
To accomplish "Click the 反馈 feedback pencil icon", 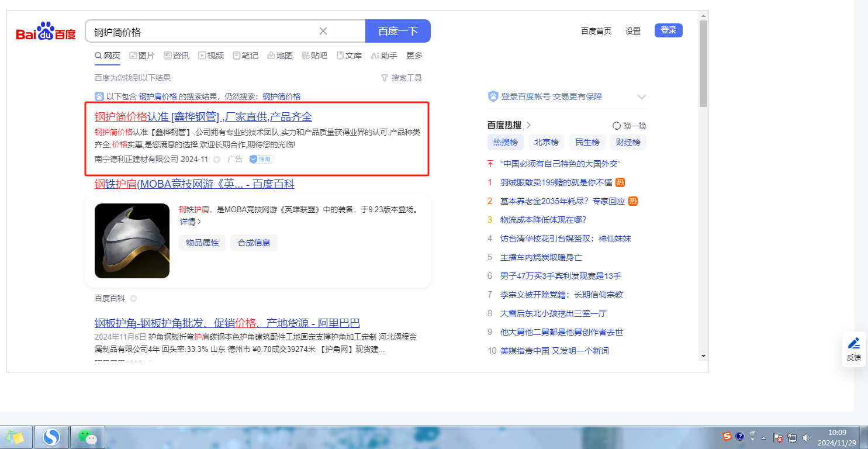I will click(853, 343).
